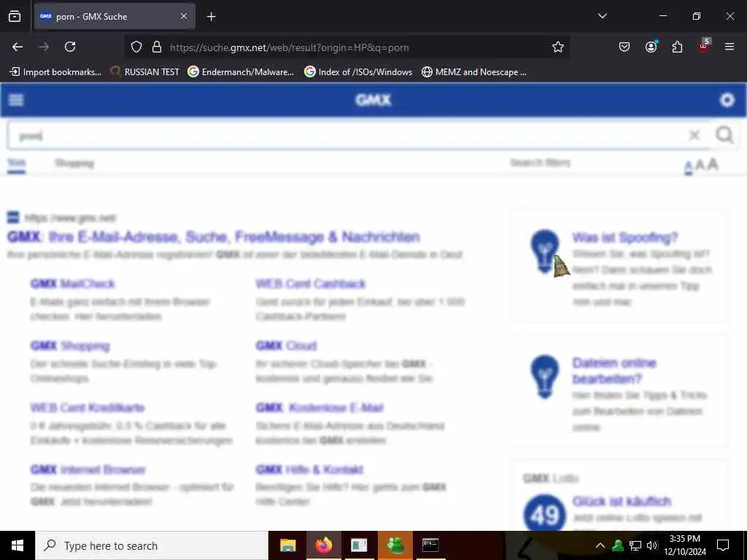
Task: Open Windows Start menu
Action: pyautogui.click(x=18, y=545)
